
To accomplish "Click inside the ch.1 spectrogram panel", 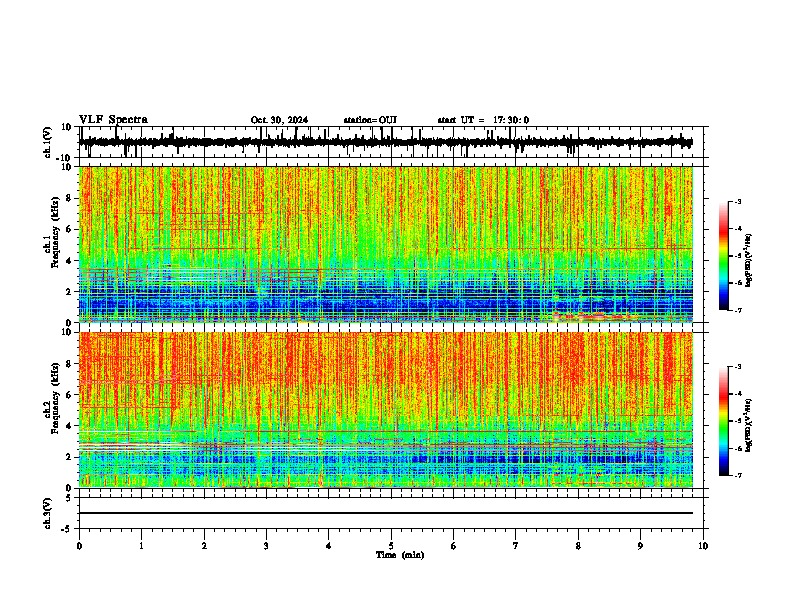I will pos(386,244).
